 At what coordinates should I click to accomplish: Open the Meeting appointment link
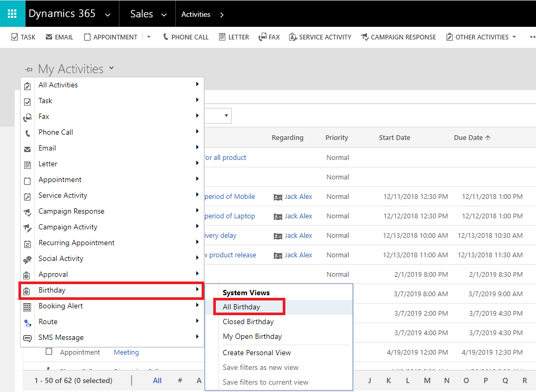click(126, 353)
